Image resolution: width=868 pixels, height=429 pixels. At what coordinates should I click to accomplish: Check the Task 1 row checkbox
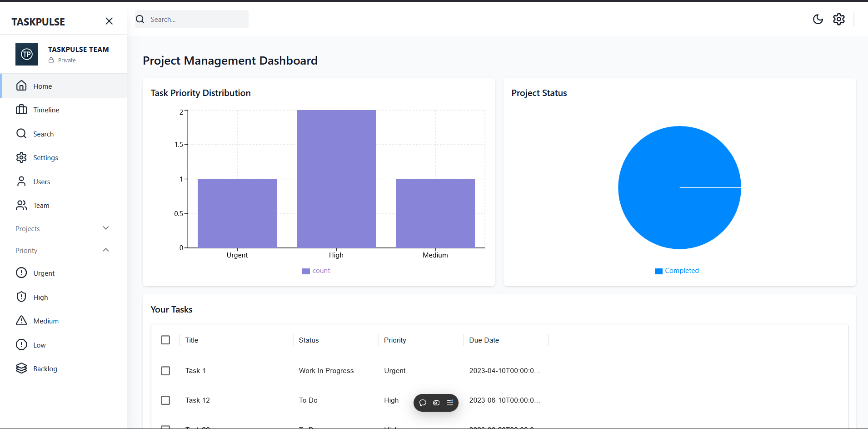pos(165,370)
